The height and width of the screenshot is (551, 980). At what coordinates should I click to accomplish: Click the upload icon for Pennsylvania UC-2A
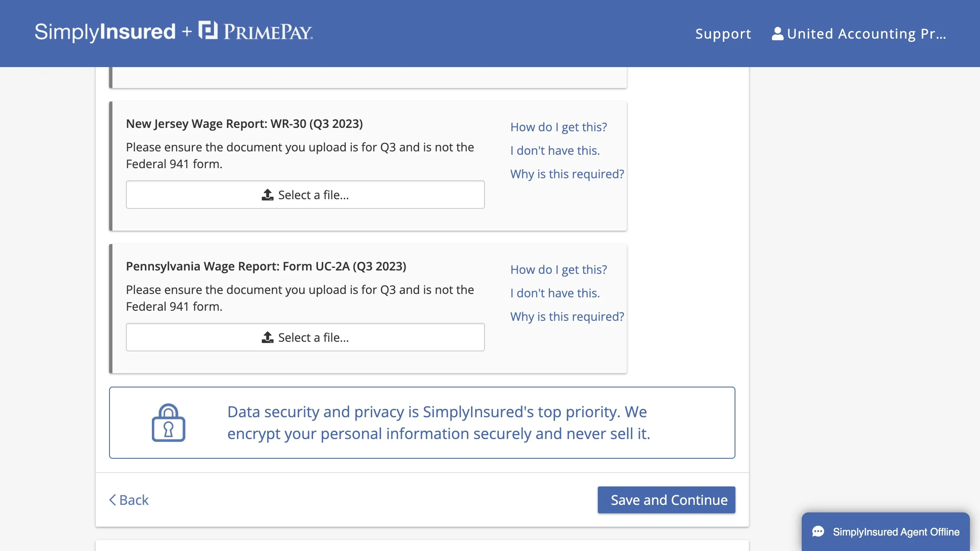click(268, 337)
